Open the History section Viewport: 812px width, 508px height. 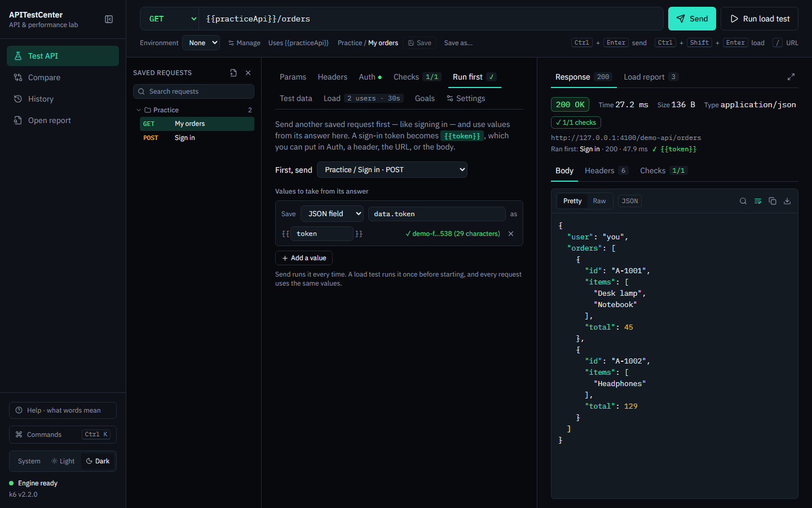63,99
